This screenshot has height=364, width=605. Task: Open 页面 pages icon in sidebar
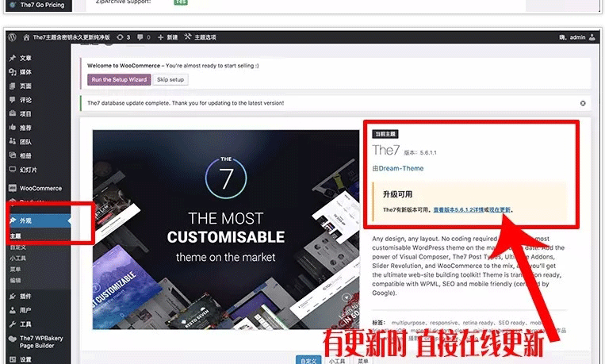click(x=13, y=86)
